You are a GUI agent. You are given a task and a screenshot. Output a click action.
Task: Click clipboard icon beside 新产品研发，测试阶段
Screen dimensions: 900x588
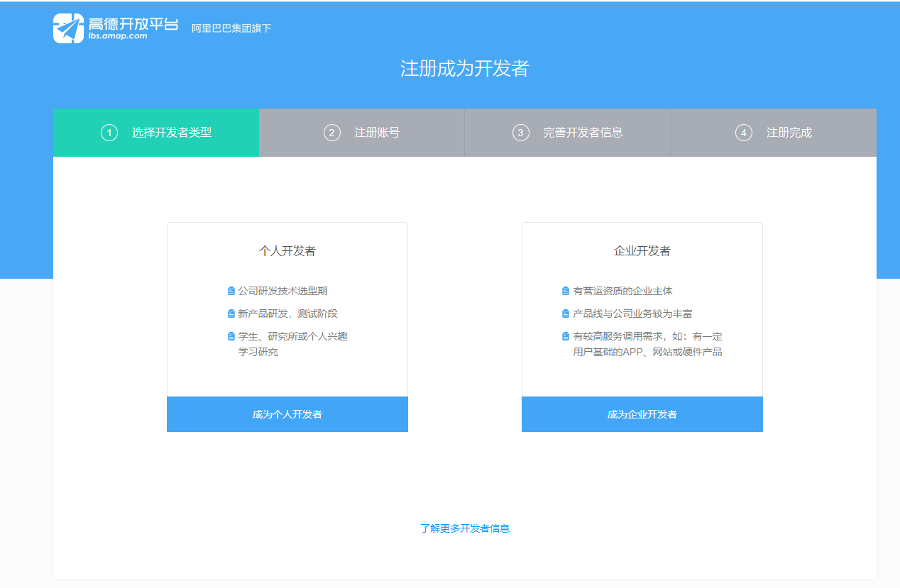tap(231, 314)
